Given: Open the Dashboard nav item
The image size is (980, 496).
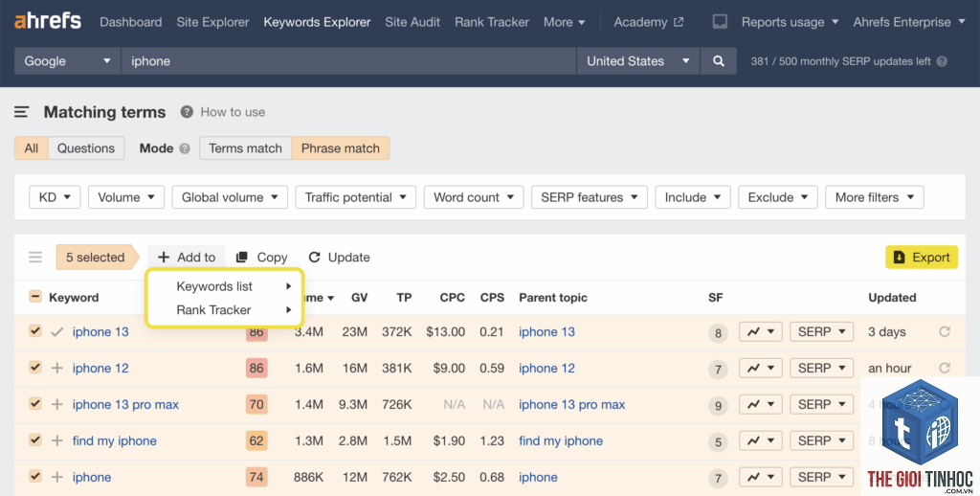Looking at the screenshot, I should click(130, 22).
